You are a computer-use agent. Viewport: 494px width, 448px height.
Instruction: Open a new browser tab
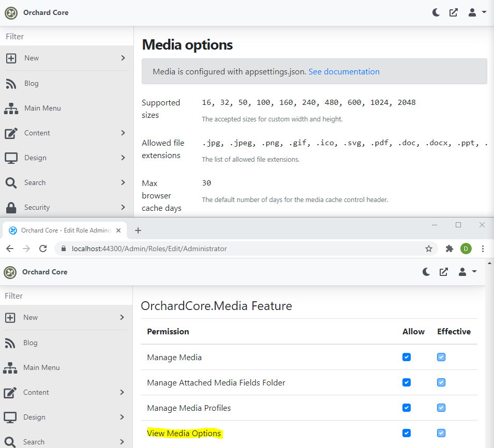[138, 230]
